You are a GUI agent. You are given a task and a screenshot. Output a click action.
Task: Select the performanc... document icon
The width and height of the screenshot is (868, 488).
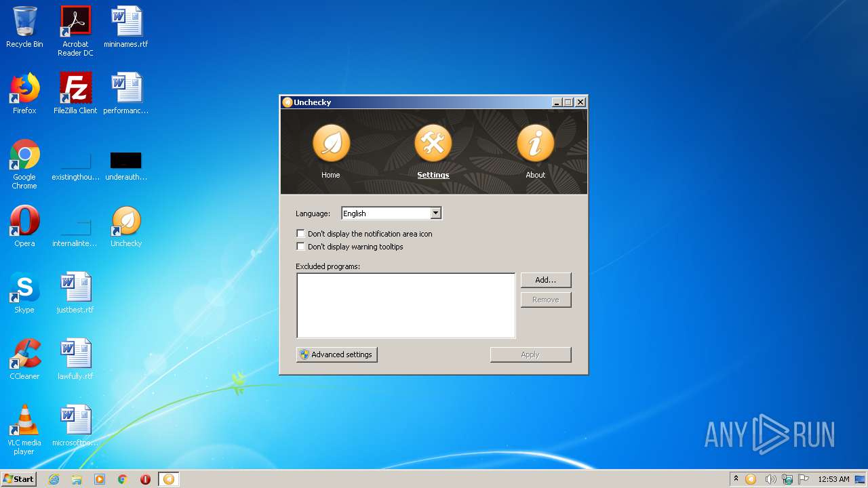(x=126, y=94)
